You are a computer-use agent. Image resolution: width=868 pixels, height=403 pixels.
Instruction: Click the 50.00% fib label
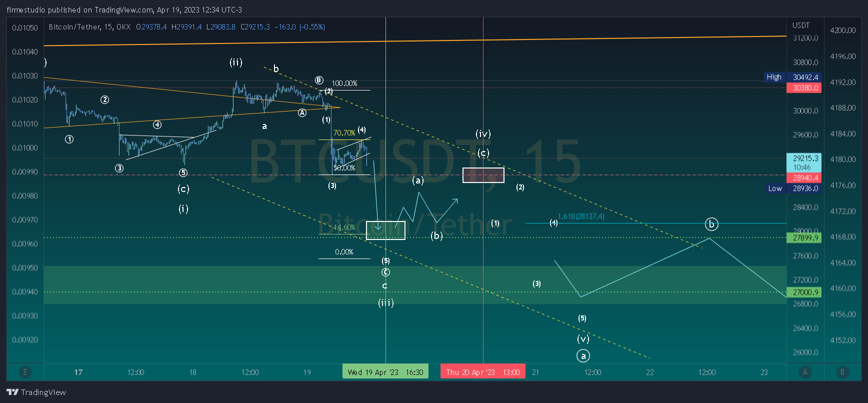(344, 168)
